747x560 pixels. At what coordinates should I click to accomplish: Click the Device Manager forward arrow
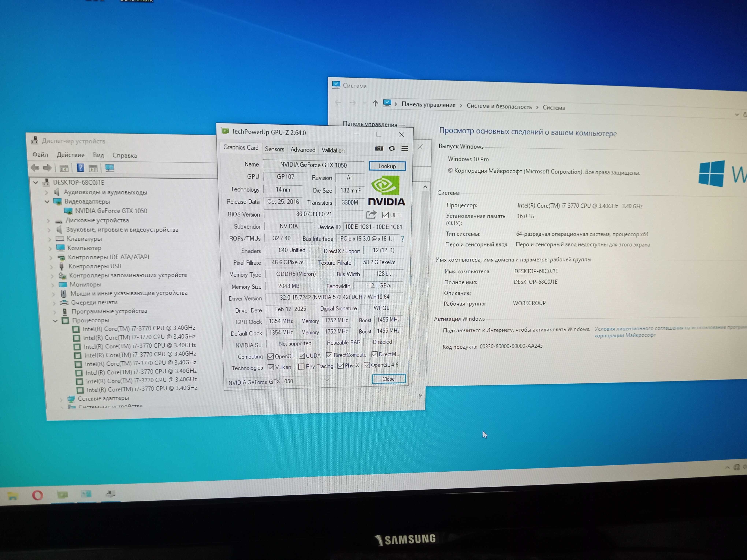pyautogui.click(x=47, y=167)
